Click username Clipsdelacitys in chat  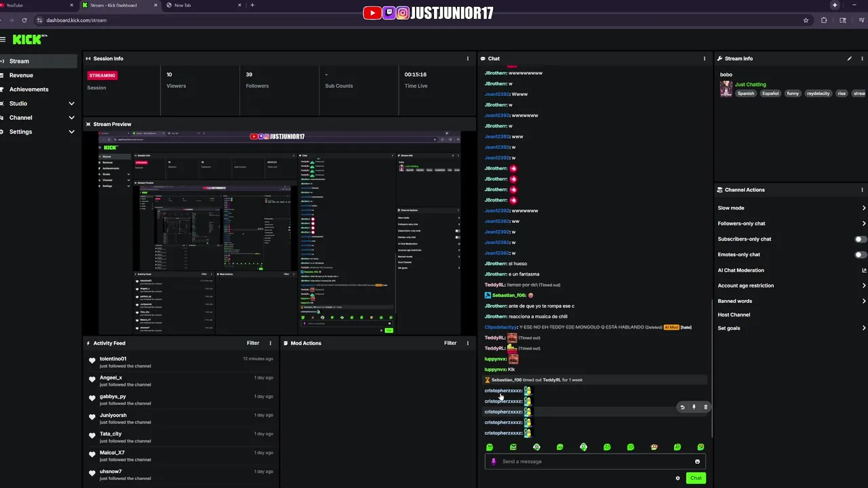[501, 327]
